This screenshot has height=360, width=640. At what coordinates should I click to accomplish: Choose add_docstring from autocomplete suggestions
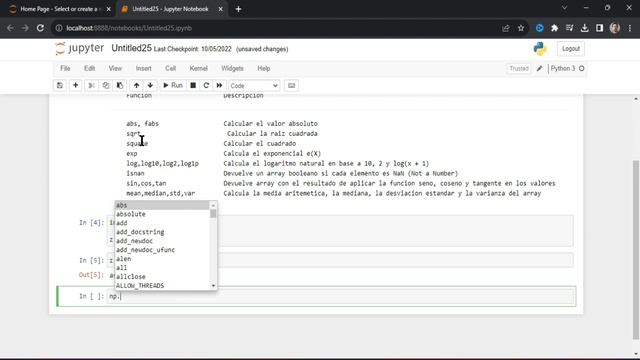click(162, 232)
